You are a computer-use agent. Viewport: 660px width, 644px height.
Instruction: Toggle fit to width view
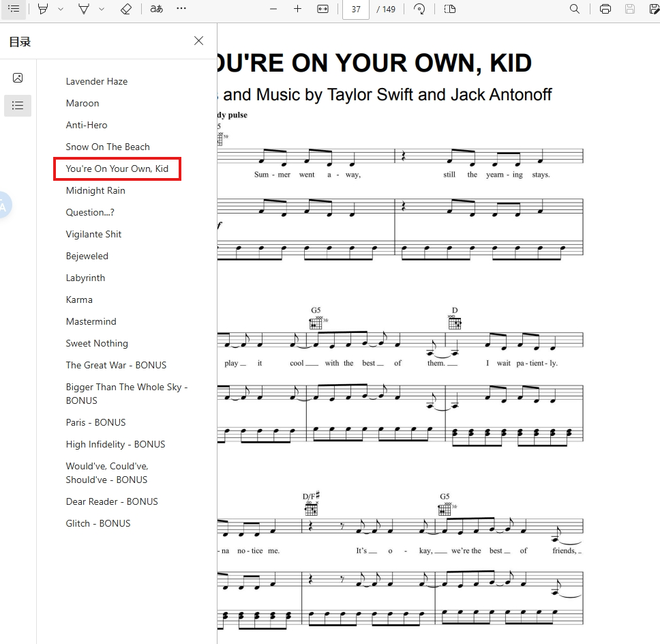pyautogui.click(x=323, y=9)
